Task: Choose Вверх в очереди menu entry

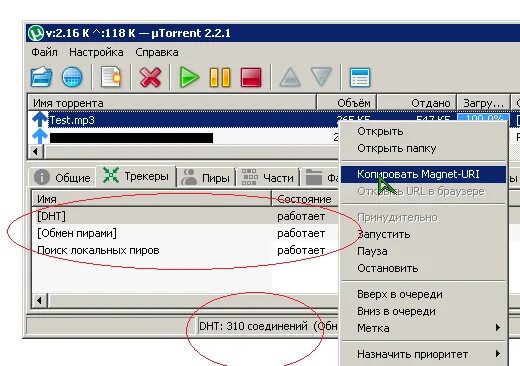Action: pos(423,294)
